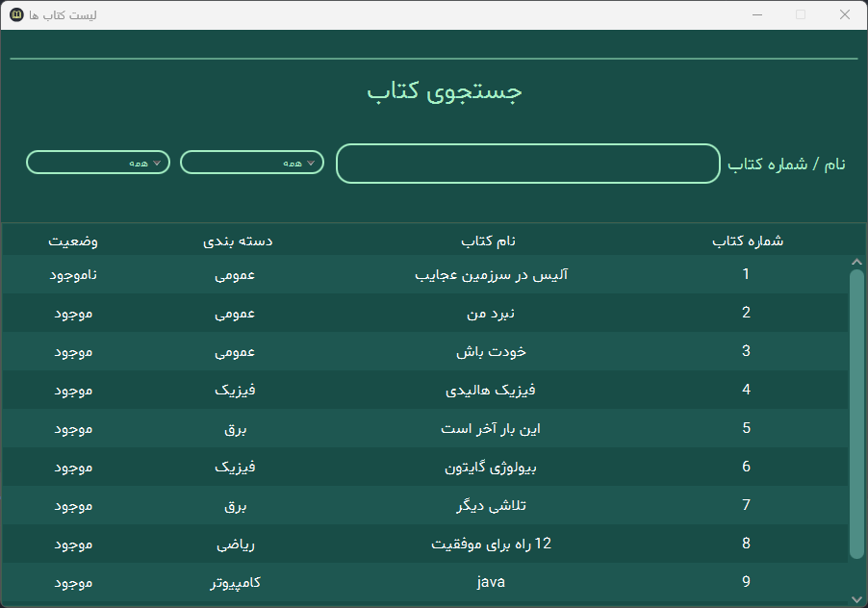868x608 pixels.
Task: Open the first 'همه' filter dropdown
Action: 252,162
